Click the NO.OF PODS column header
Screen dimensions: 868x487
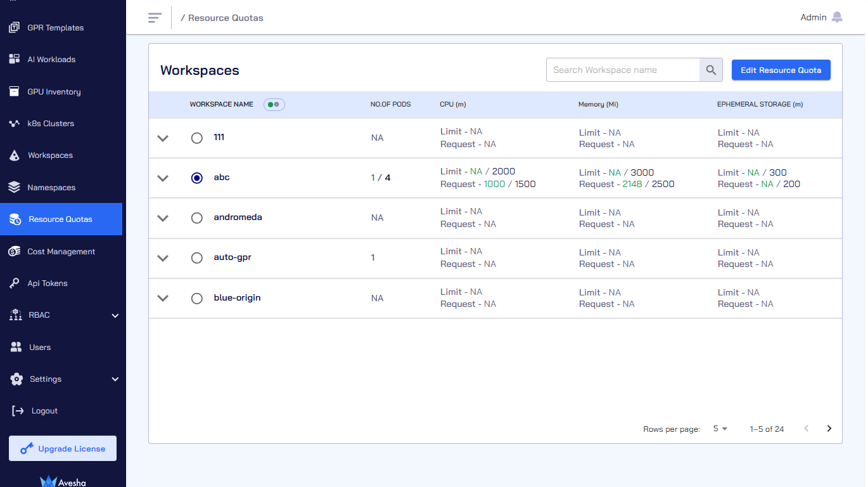[390, 104]
